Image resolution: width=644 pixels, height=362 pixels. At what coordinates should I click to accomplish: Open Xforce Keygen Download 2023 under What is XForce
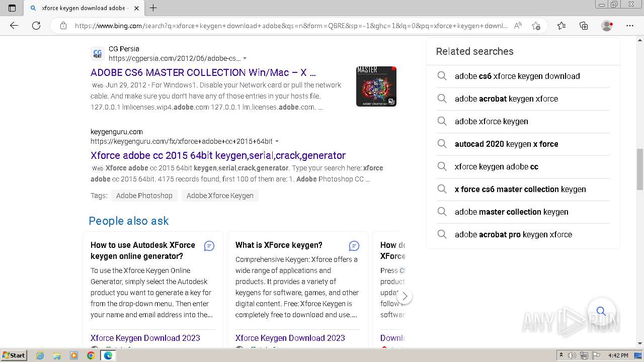(x=290, y=338)
